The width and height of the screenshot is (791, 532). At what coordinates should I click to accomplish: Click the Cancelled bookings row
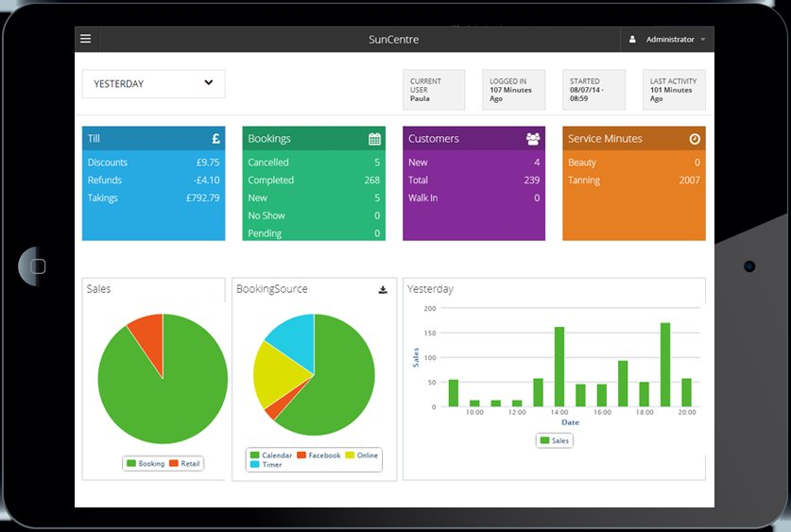[314, 163]
